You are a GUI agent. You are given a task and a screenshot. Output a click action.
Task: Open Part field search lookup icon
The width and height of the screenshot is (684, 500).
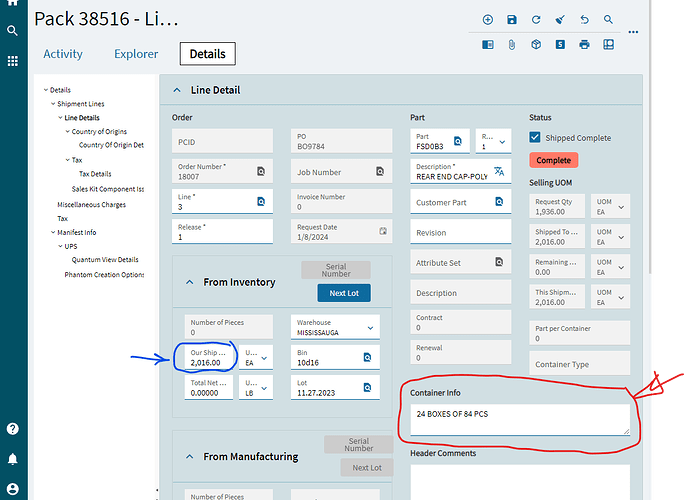point(458,141)
